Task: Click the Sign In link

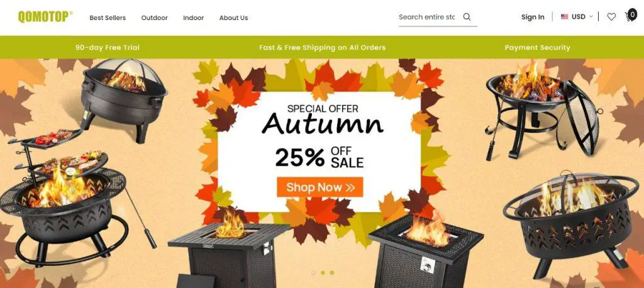Action: 533,17
